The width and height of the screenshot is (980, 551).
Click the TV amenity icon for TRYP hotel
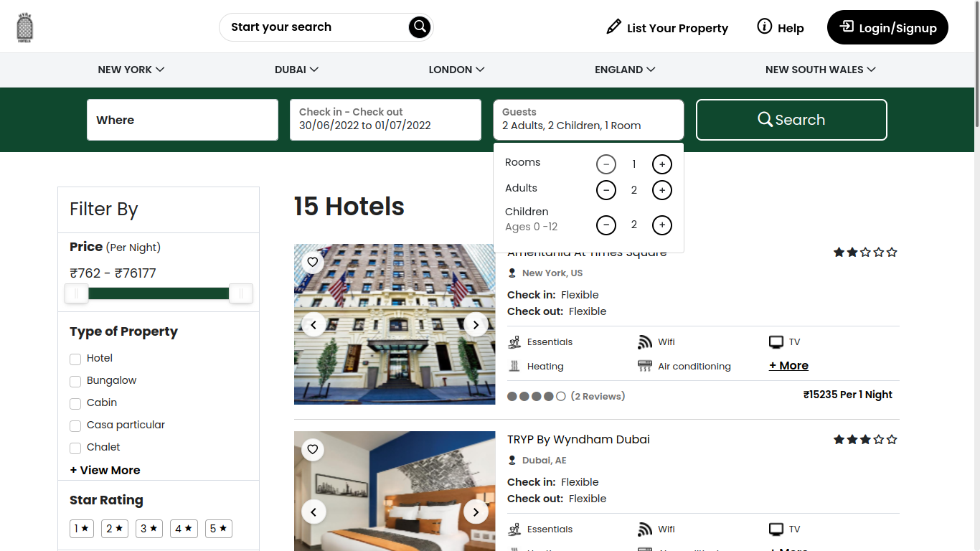pyautogui.click(x=776, y=529)
